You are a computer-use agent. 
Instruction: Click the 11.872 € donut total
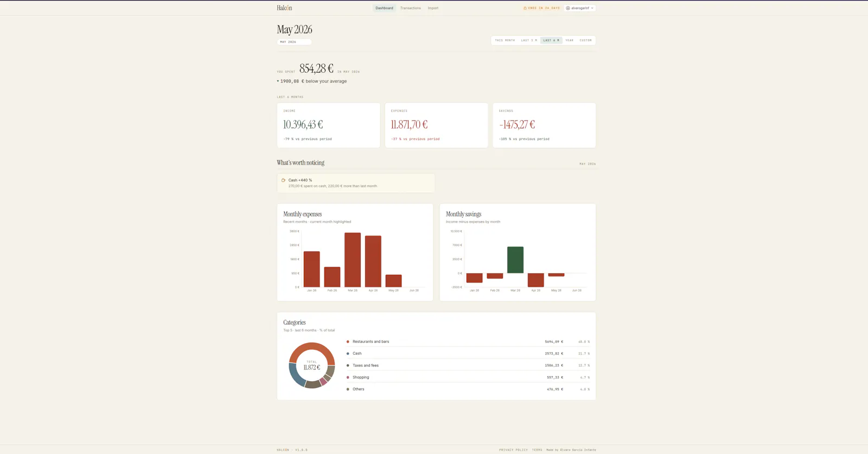pos(312,368)
